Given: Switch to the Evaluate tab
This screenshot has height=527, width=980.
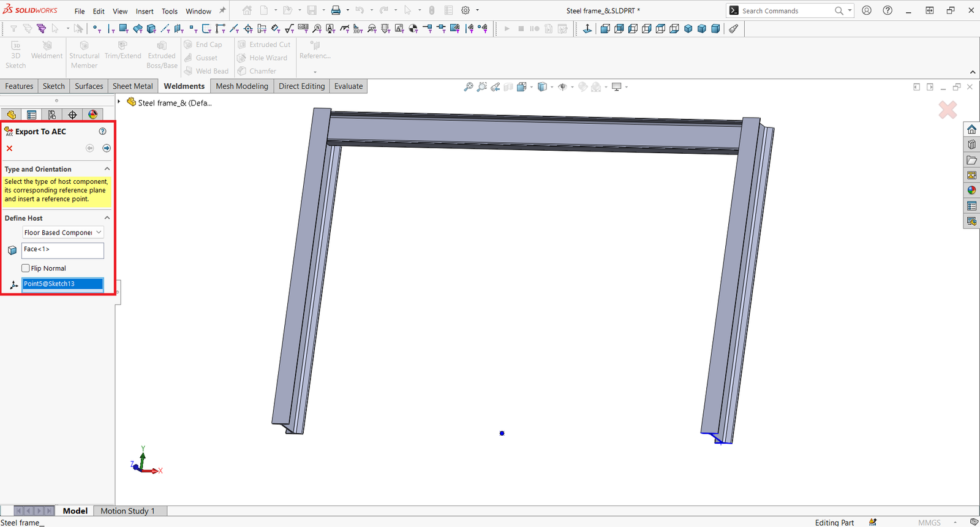Looking at the screenshot, I should pyautogui.click(x=348, y=86).
